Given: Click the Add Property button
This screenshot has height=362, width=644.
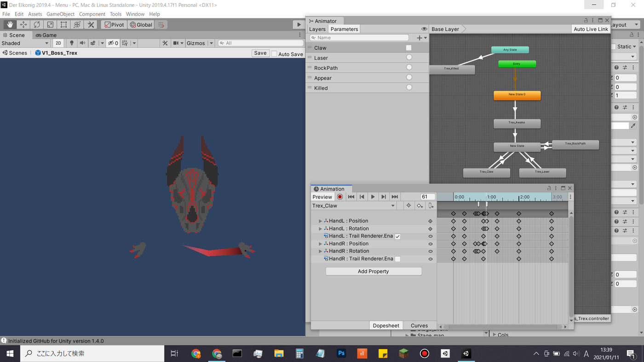Looking at the screenshot, I should click(374, 271).
